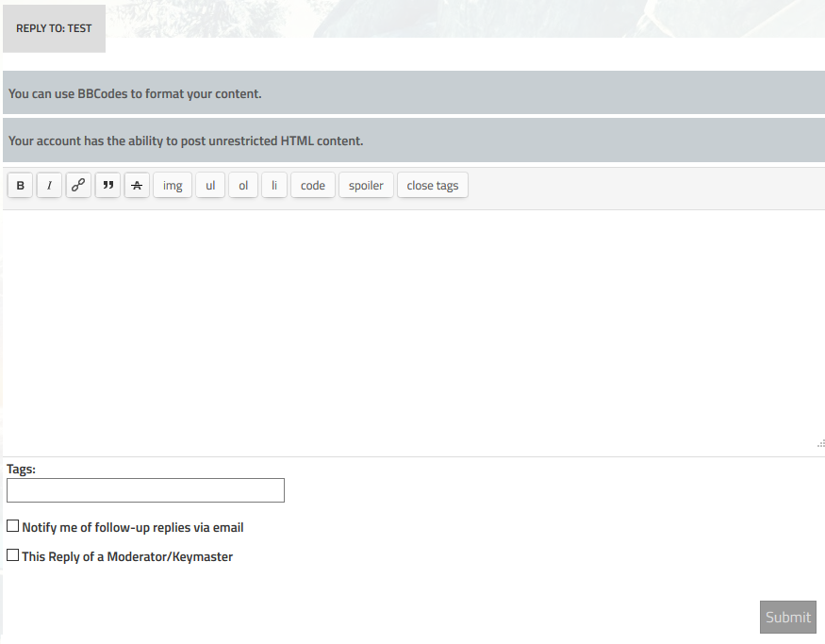Screen dimensions: 825x644
Task: Insert a hyperlink using link icon
Action: click(78, 186)
